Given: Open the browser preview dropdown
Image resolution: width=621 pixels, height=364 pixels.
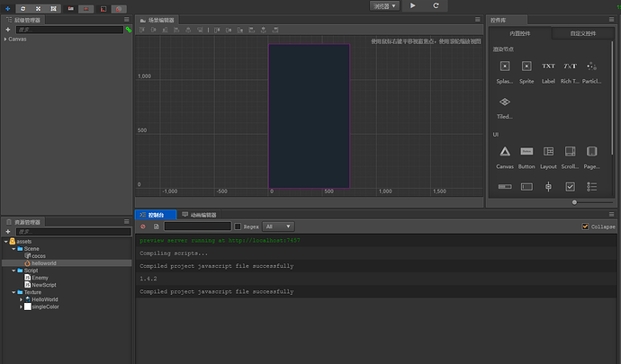Looking at the screenshot, I should [x=383, y=5].
